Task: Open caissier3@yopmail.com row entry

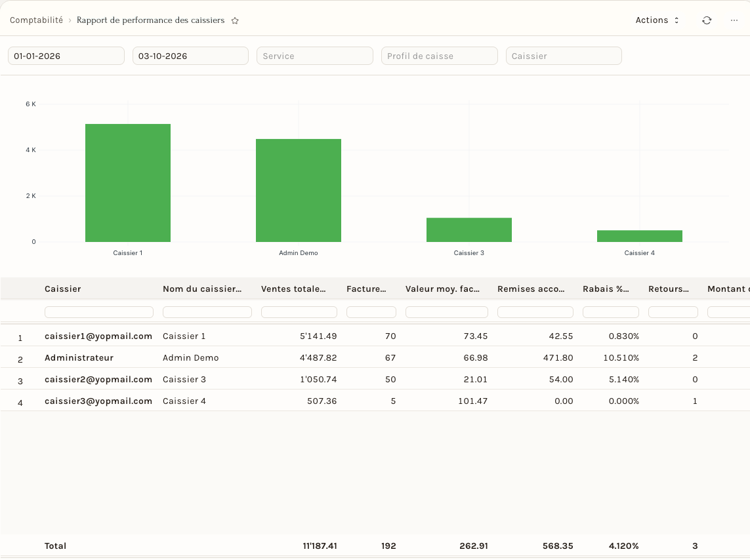Action: point(98,401)
